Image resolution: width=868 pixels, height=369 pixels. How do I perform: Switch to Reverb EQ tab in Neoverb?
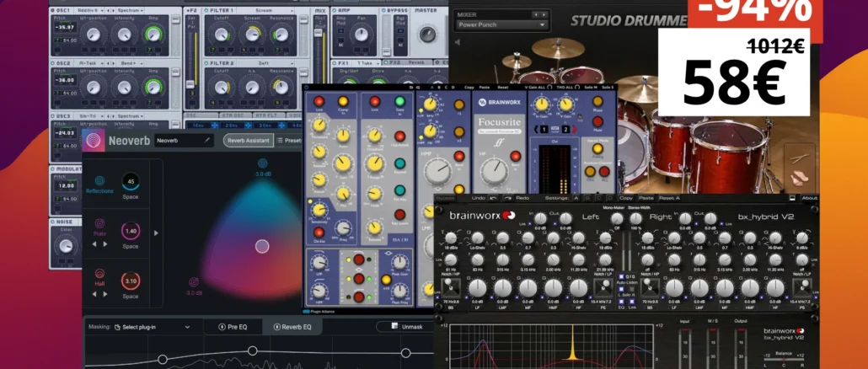(292, 327)
